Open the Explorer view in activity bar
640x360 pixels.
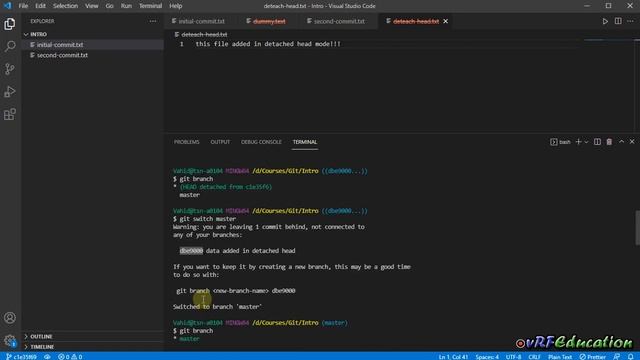[x=10, y=24]
